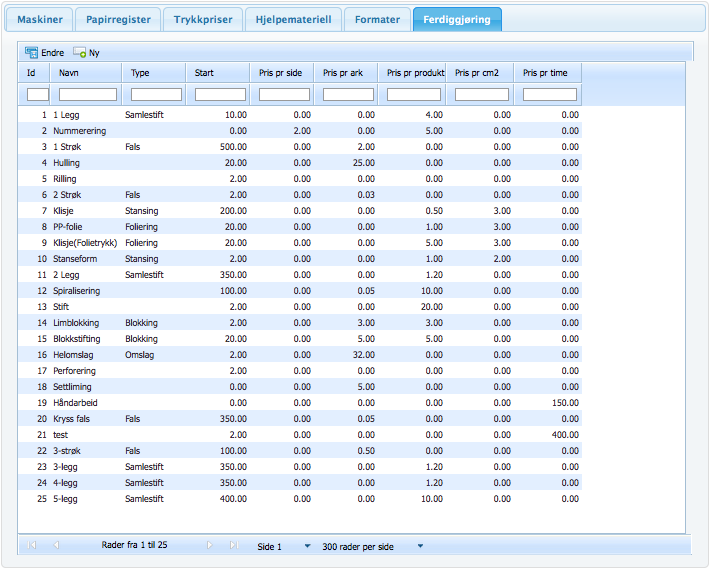Switch to the Maskiner tab

click(x=40, y=19)
